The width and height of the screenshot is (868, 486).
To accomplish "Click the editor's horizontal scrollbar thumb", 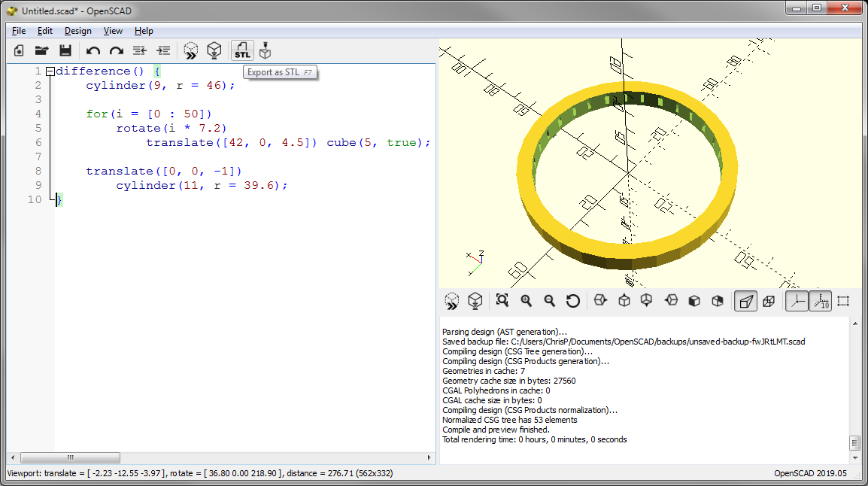I will [x=71, y=457].
